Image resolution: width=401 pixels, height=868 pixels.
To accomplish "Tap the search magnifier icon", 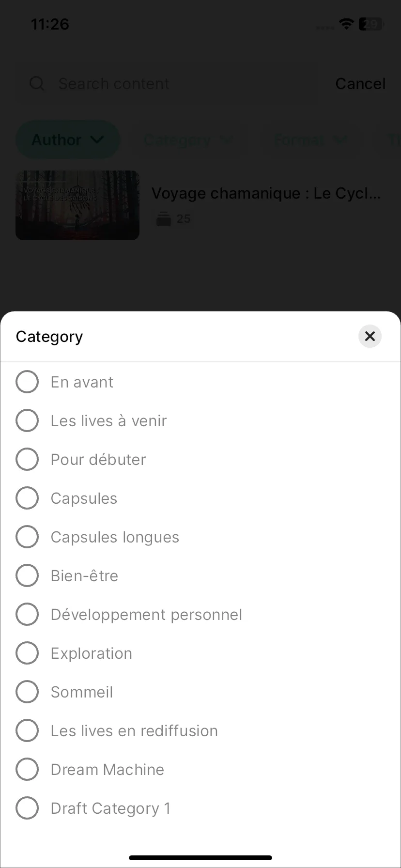I will [37, 84].
